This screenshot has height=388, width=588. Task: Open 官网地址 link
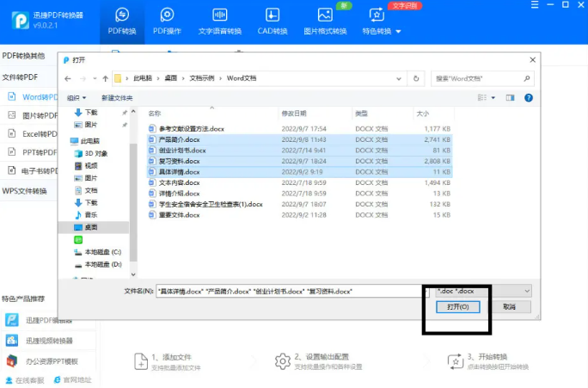pyautogui.click(x=72, y=380)
